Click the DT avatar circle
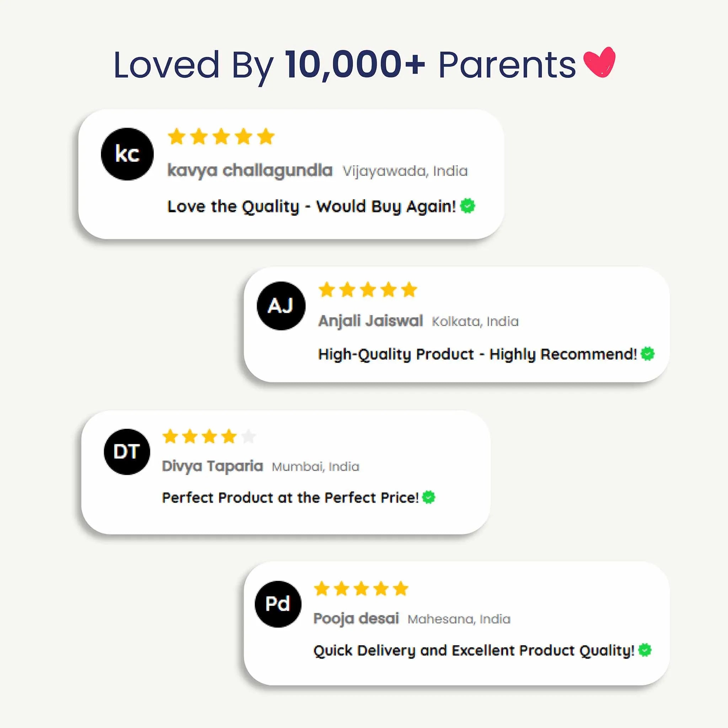Image resolution: width=728 pixels, height=728 pixels. coord(127,451)
